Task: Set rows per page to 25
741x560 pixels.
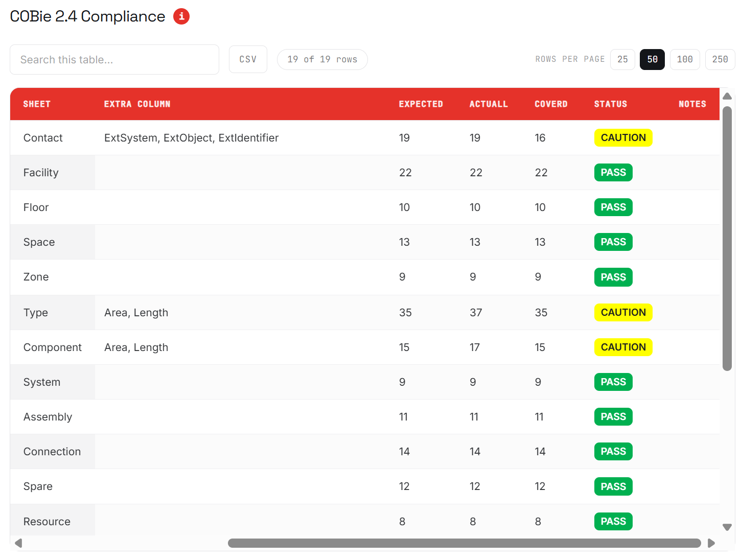Action: [x=622, y=59]
